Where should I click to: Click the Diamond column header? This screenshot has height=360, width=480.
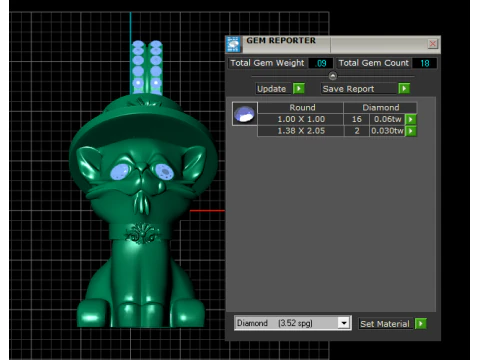pyautogui.click(x=380, y=108)
